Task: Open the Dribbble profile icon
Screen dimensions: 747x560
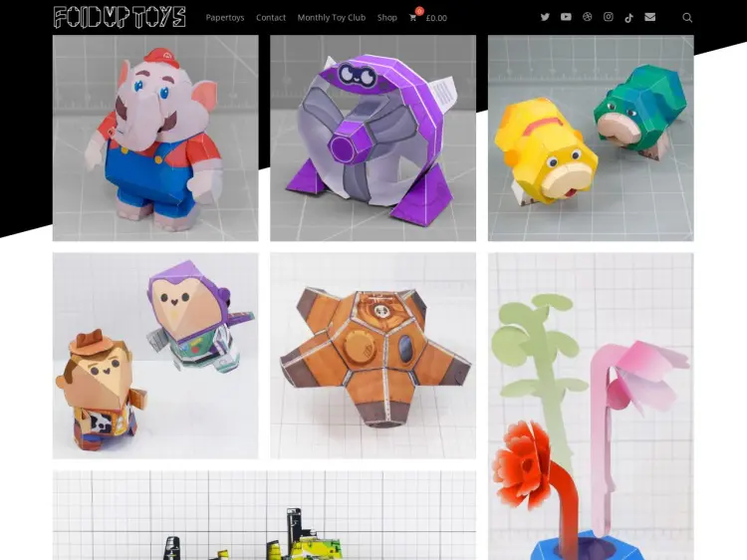Action: tap(587, 17)
